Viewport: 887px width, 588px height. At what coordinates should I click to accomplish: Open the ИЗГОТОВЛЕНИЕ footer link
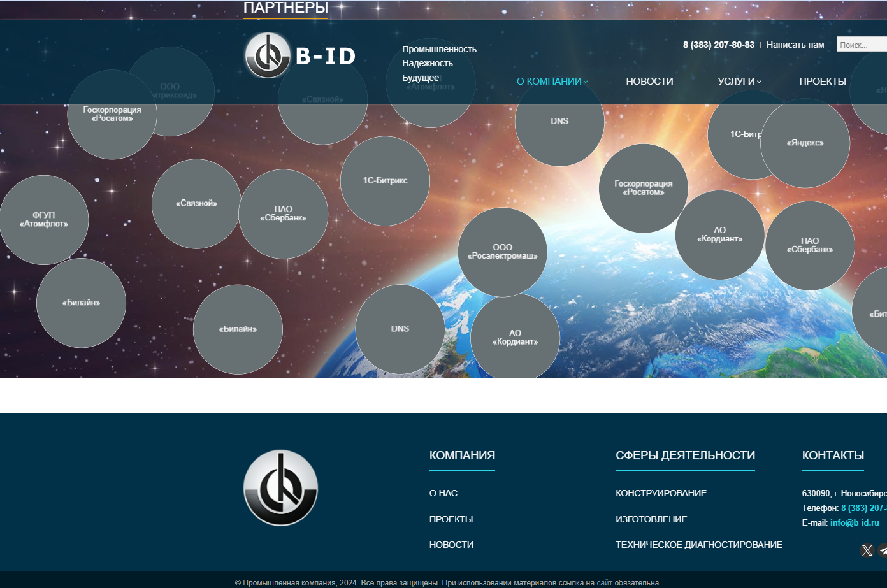click(651, 519)
